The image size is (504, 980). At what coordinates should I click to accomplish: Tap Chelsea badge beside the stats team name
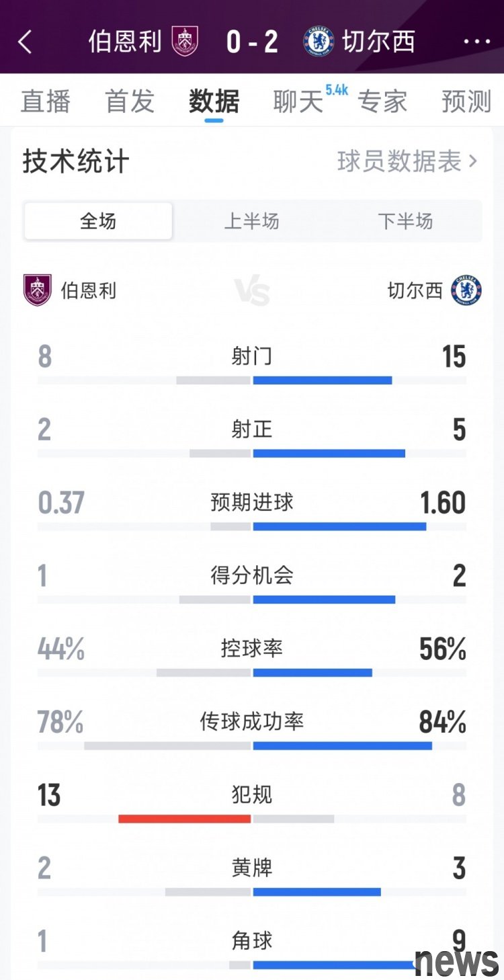click(x=466, y=290)
